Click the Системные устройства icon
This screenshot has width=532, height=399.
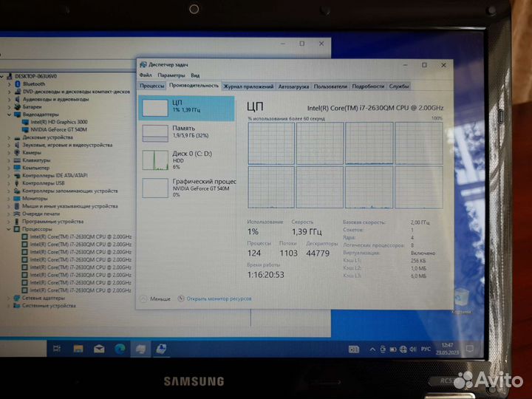point(16,306)
